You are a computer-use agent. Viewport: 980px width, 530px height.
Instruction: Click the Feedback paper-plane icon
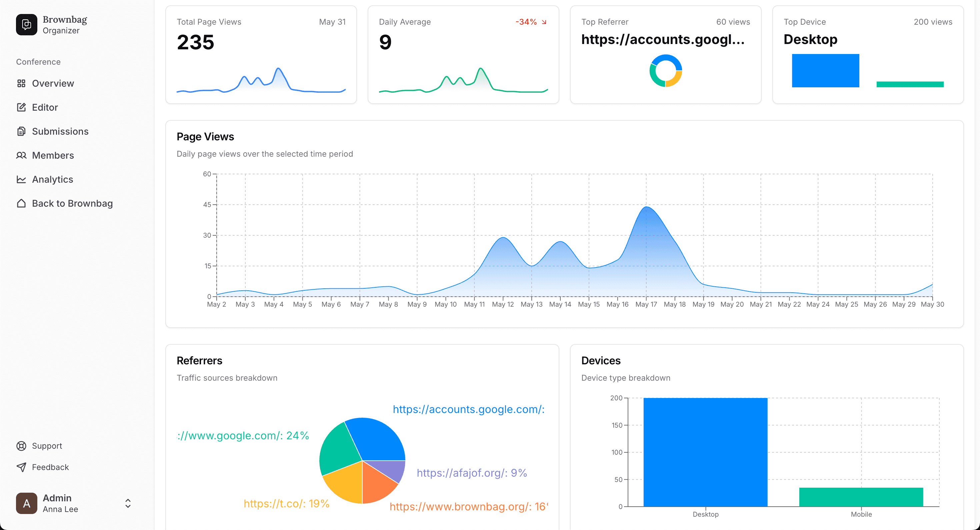point(22,467)
